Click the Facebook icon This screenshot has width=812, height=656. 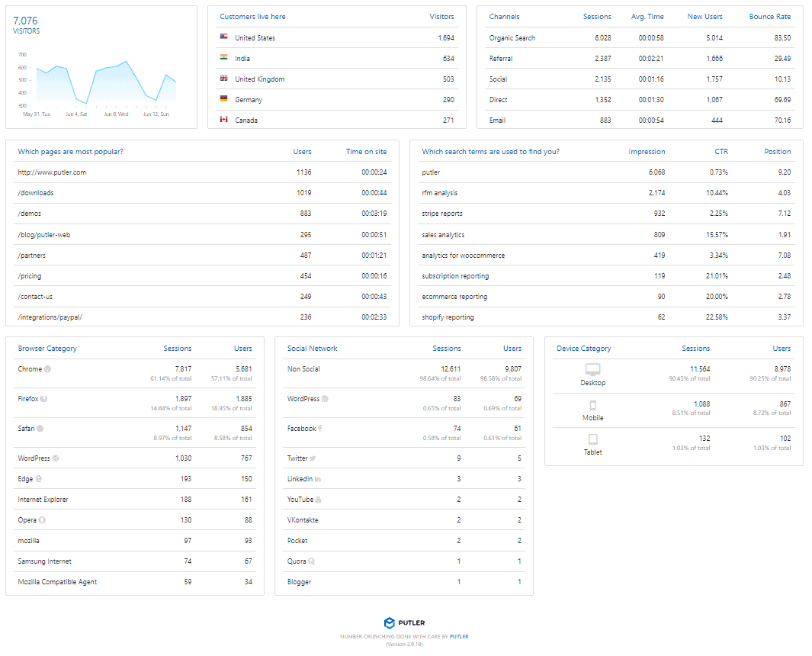tap(320, 429)
